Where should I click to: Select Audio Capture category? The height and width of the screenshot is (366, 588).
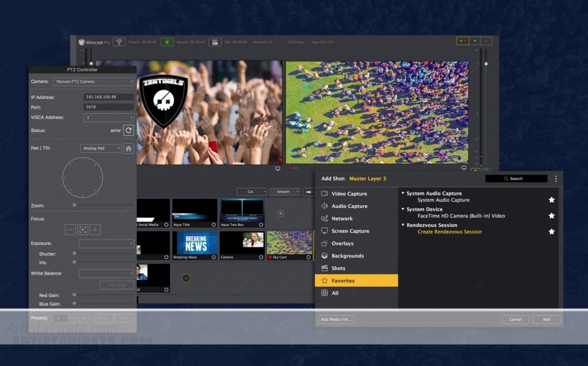(356, 206)
